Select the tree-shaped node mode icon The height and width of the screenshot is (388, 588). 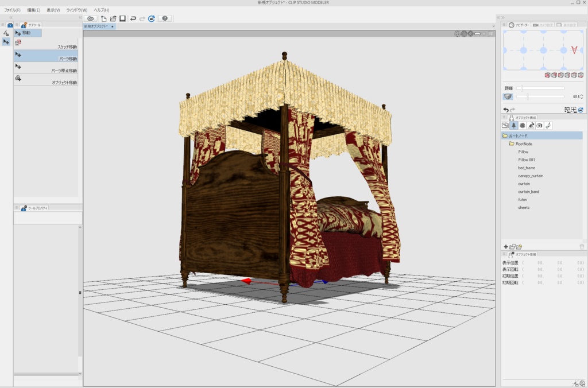[x=514, y=126]
